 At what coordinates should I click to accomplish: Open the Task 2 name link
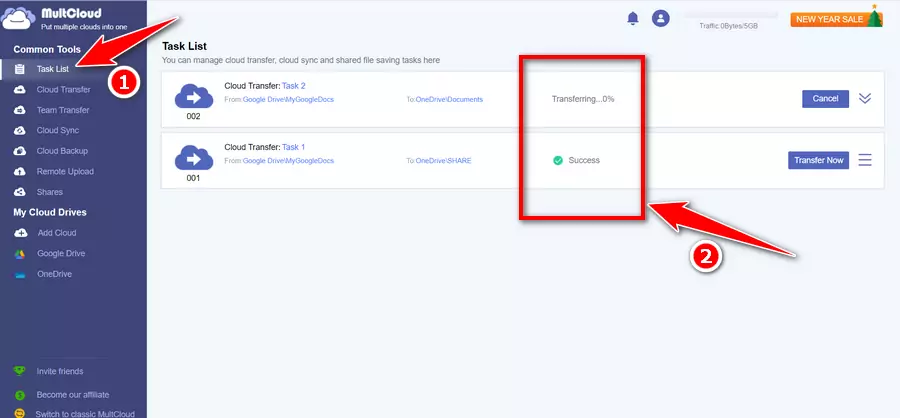click(294, 86)
